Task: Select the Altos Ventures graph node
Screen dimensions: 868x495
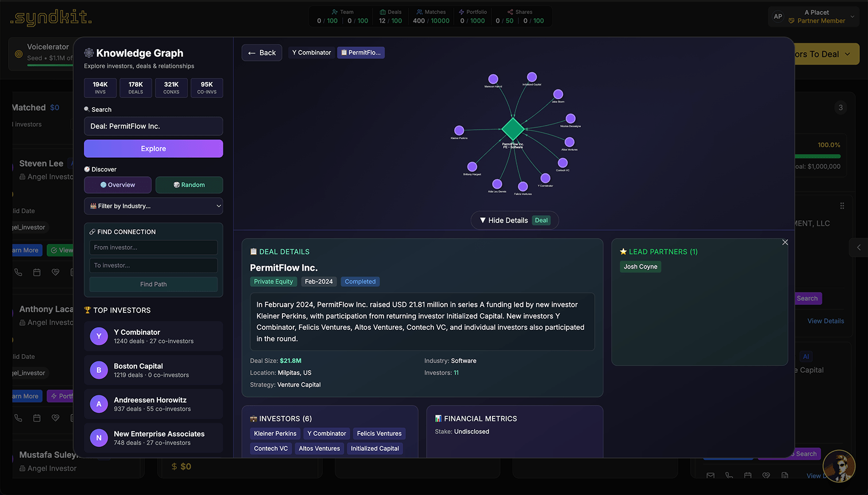Action: click(x=569, y=142)
